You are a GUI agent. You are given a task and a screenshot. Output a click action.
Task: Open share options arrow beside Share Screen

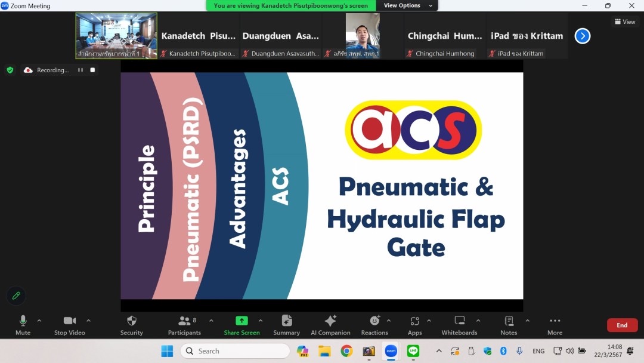click(x=261, y=321)
